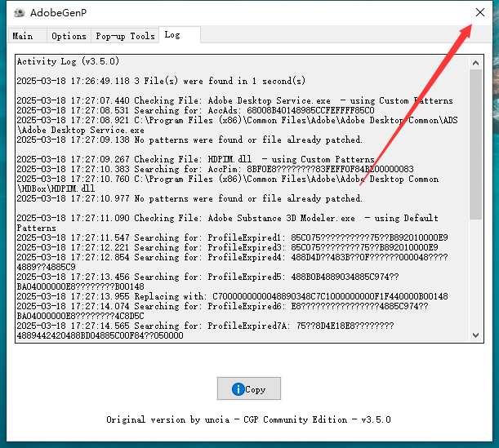Click the '\Adobe Desktop Service.exe' path continuation line
Image resolution: width=499 pixels, height=448 pixels.
point(81,130)
